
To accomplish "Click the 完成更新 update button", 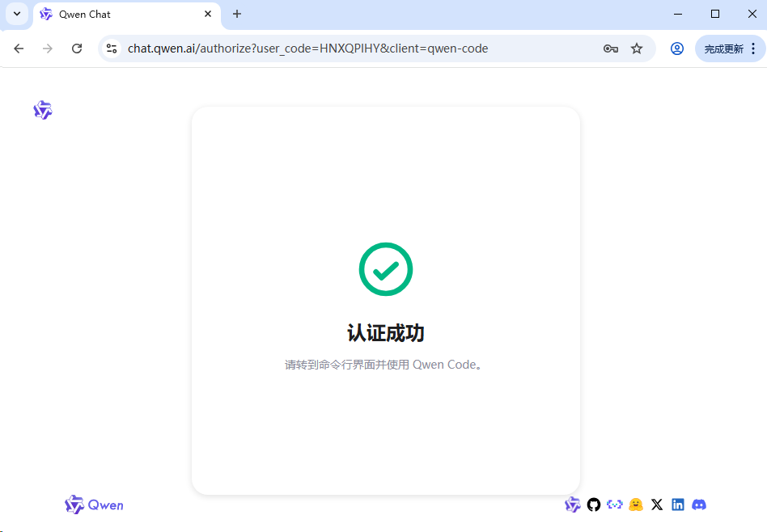I will 723,49.
